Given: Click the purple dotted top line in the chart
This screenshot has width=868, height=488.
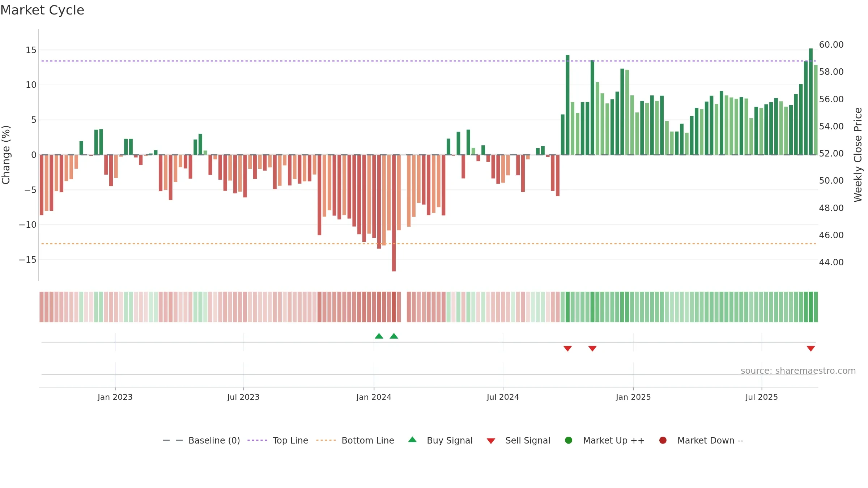Looking at the screenshot, I should point(429,61).
